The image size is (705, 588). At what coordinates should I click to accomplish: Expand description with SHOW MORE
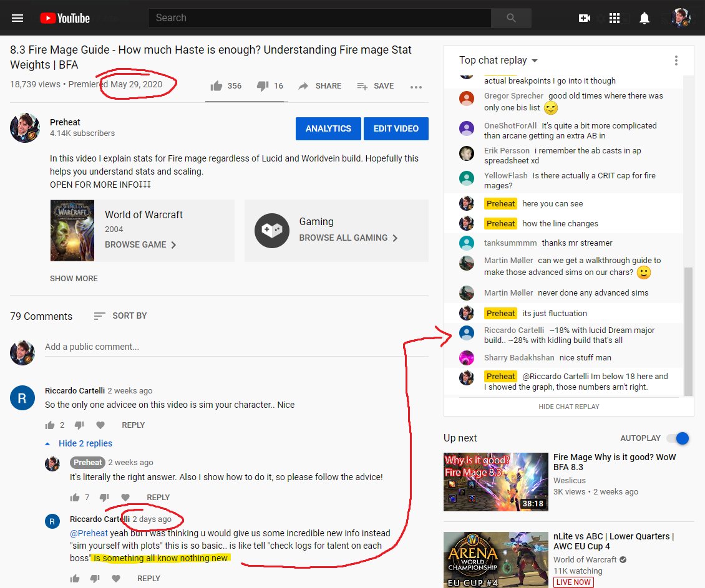point(74,279)
